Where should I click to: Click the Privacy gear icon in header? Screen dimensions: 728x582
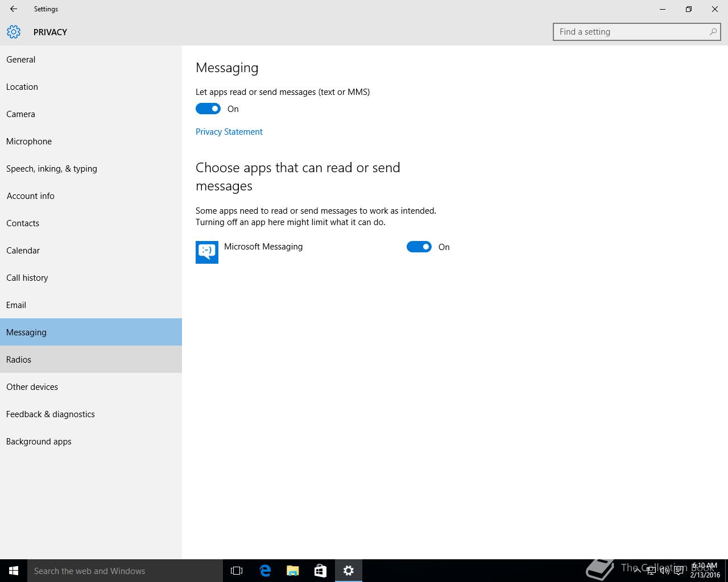(14, 32)
